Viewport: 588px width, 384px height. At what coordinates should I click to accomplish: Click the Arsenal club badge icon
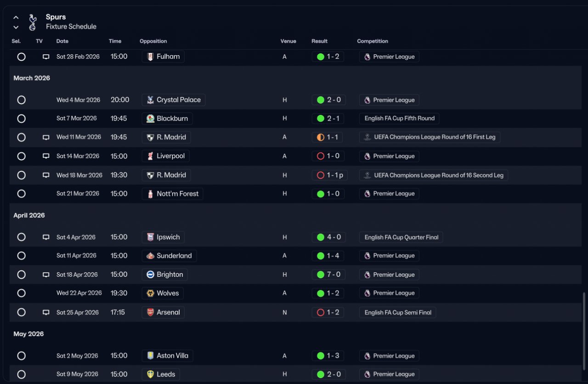(150, 312)
